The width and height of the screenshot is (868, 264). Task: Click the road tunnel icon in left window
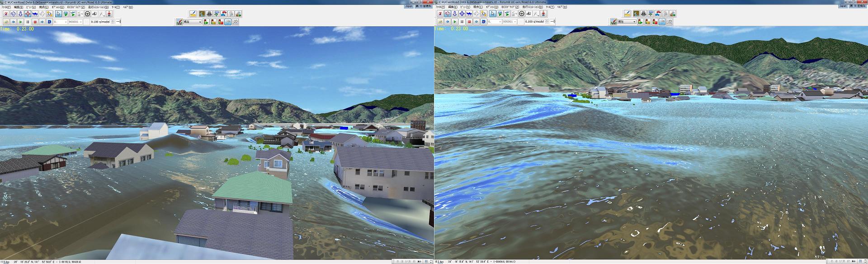[x=209, y=14]
